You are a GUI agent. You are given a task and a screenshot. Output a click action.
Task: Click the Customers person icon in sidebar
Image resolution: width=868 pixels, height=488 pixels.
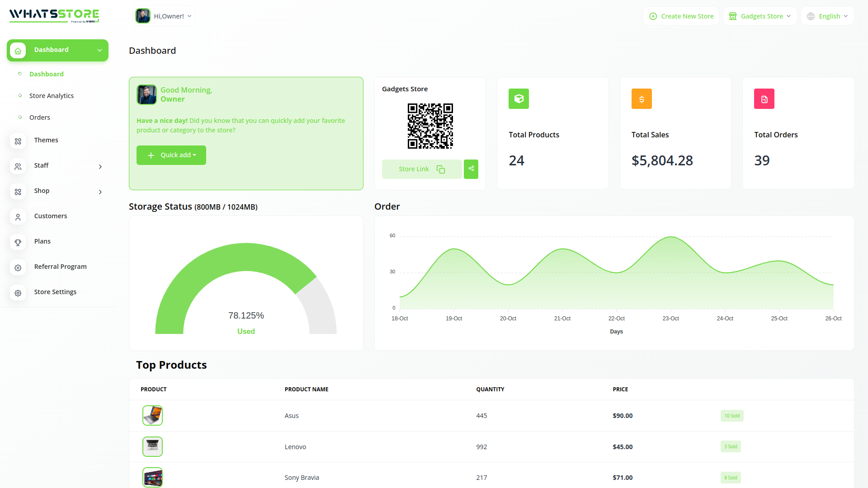[x=18, y=217]
